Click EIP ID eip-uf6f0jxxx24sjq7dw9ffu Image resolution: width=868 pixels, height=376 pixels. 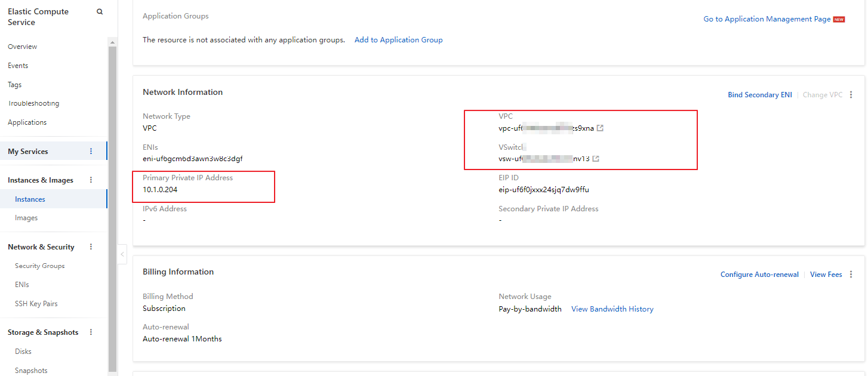[x=544, y=190]
